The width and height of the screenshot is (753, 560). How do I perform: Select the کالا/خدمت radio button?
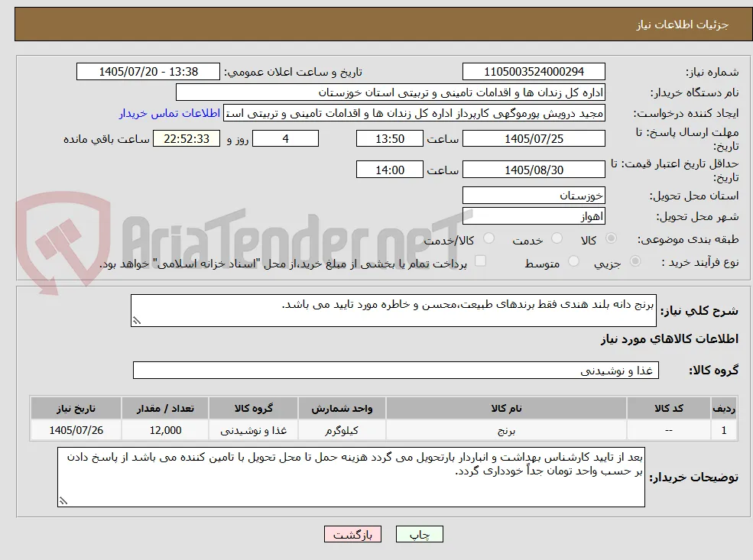click(488, 238)
